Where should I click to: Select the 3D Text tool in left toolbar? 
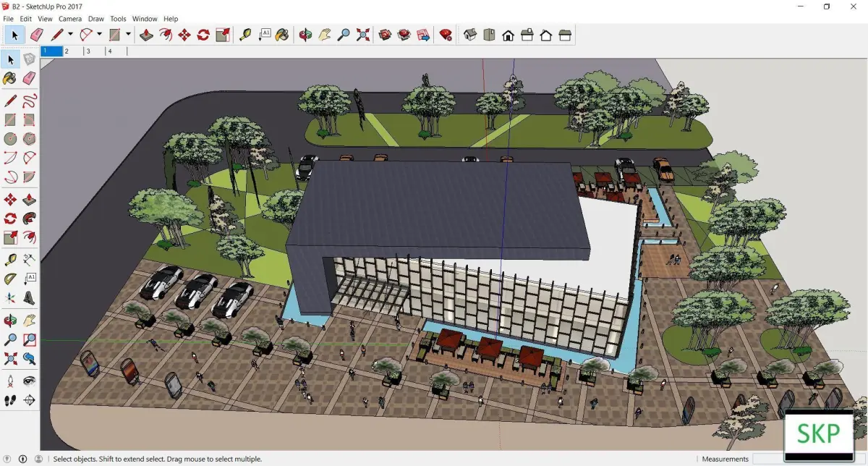pos(30,297)
